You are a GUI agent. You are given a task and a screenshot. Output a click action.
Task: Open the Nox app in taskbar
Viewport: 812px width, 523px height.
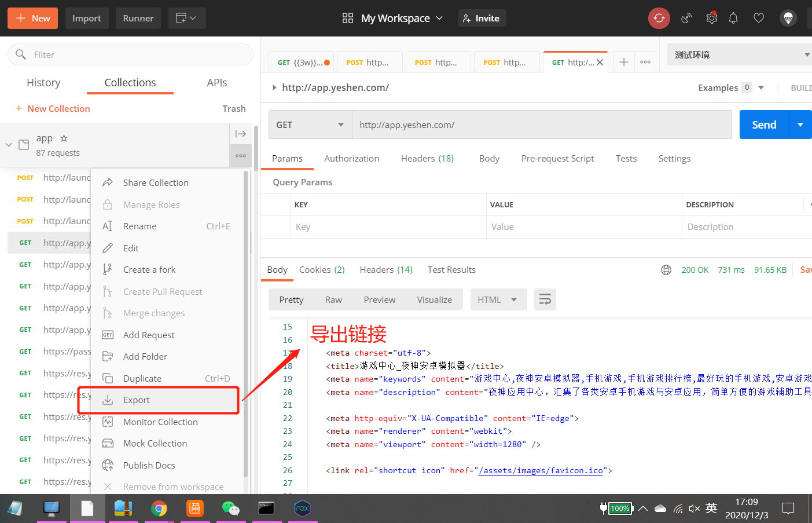coord(303,509)
